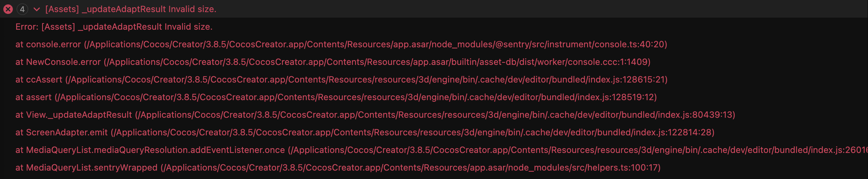Open the console.ts:40:20 source path
This screenshot has width=868, height=179.
[x=375, y=44]
